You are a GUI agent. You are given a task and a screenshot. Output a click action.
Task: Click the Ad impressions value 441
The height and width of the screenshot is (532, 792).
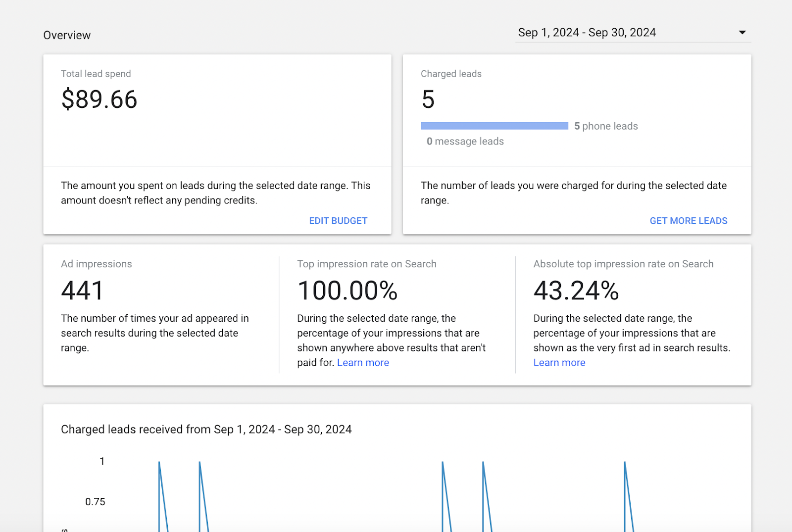tap(82, 290)
